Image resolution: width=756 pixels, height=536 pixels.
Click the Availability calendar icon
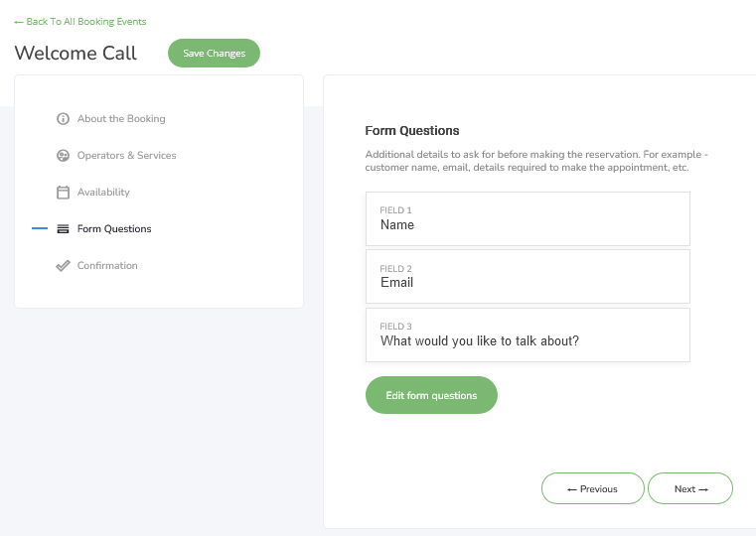[x=64, y=193]
